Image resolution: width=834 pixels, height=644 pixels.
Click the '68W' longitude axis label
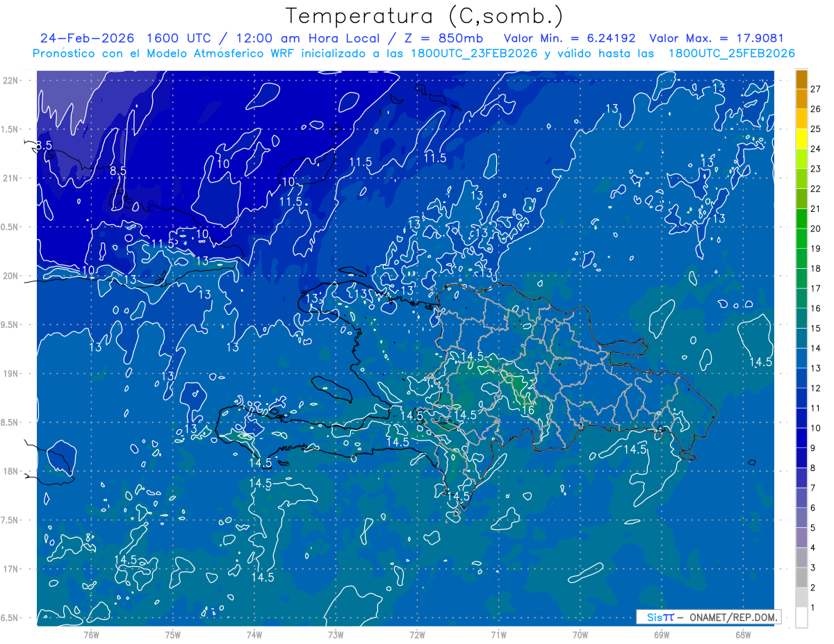[743, 635]
